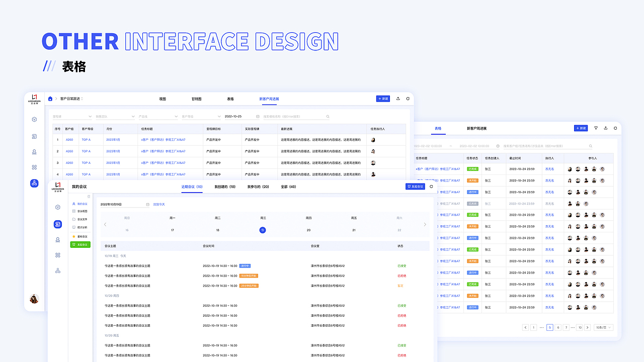Image resolution: width=644 pixels, height=362 pixels.
Task: Open calendar picker beside 2022年10月19日
Action: pyautogui.click(x=147, y=205)
